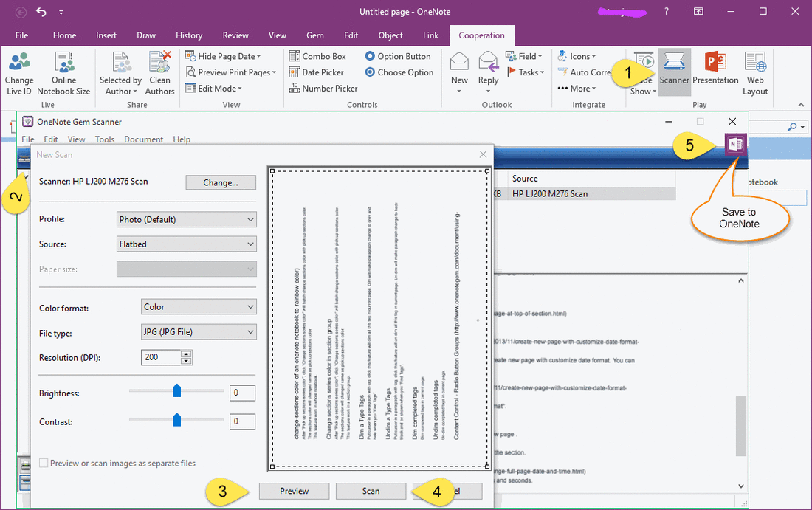Click the Contrast slider handle
812x510 pixels.
click(x=176, y=419)
